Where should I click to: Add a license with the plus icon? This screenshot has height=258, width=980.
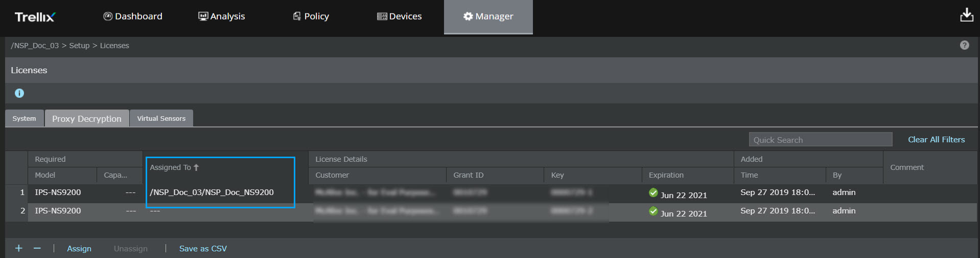click(x=19, y=248)
